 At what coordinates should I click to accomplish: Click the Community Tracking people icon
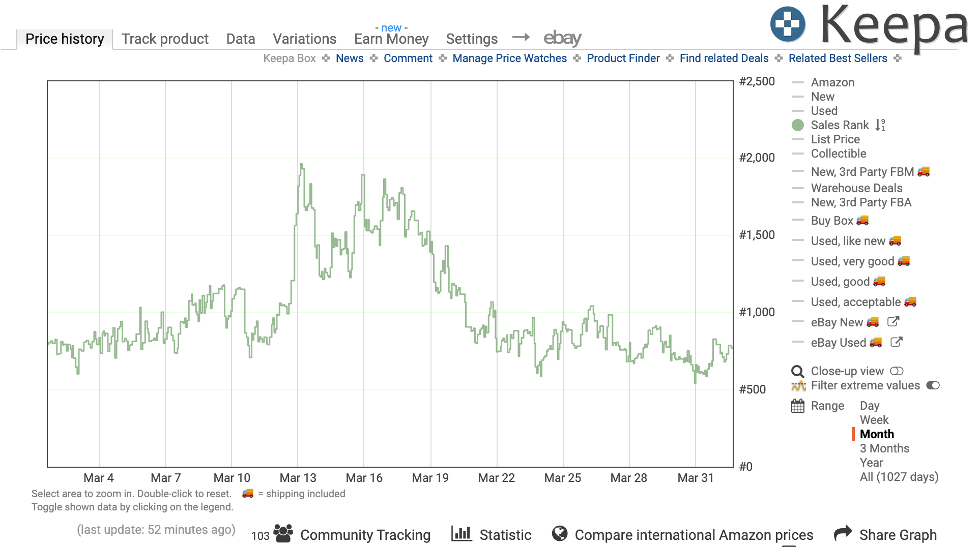point(283,533)
